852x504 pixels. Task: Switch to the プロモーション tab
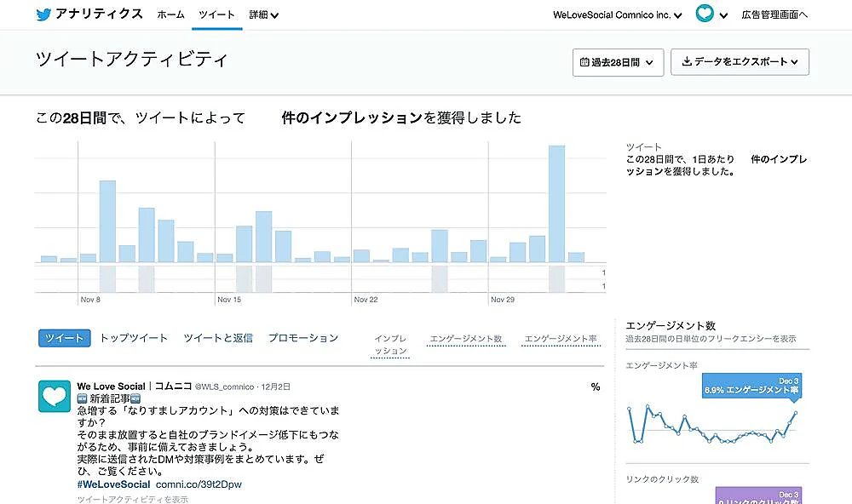[303, 338]
